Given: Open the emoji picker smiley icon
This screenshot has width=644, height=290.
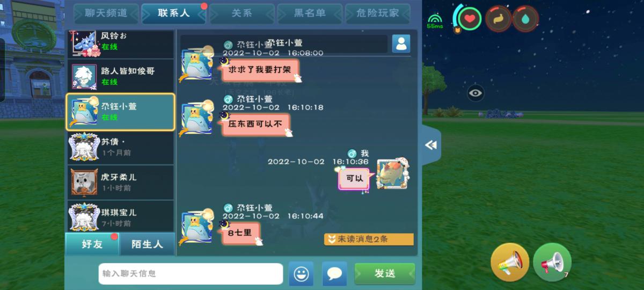Looking at the screenshot, I should [301, 274].
